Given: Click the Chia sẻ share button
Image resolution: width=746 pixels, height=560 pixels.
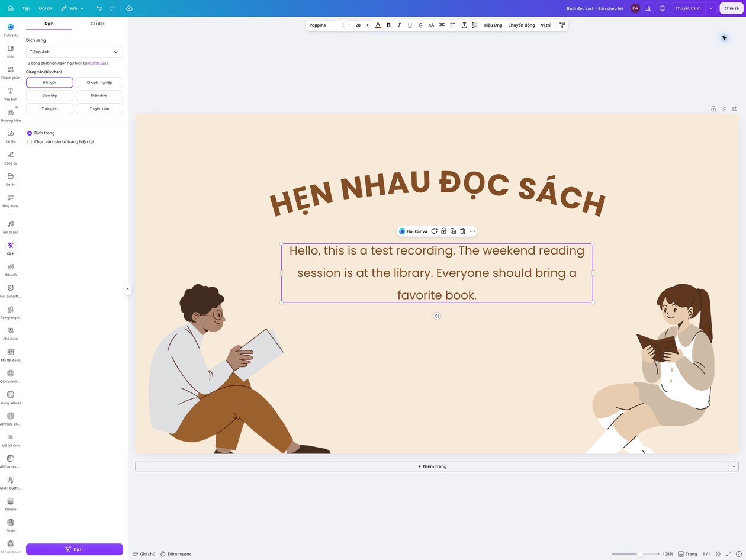Looking at the screenshot, I should (x=731, y=8).
